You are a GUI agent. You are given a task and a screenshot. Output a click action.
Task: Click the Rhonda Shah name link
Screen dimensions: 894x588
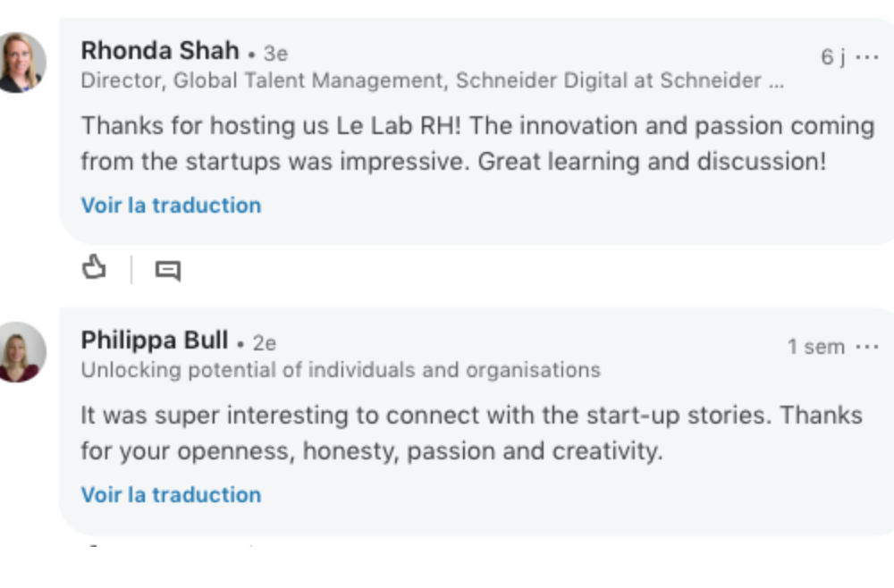[159, 50]
